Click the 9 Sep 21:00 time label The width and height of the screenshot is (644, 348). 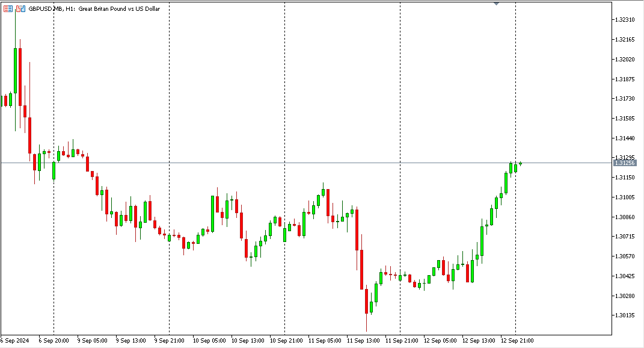tap(169, 341)
